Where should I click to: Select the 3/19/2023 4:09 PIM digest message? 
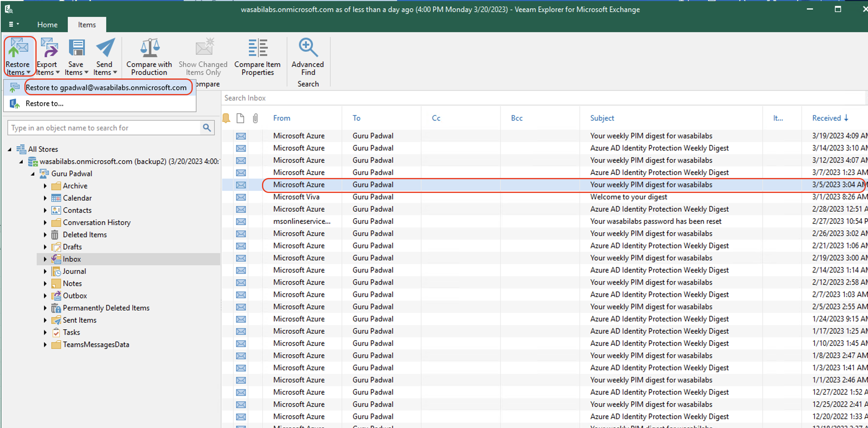545,136
